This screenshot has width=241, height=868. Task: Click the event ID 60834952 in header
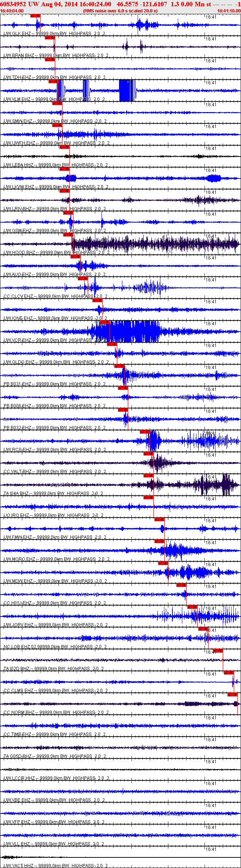(13, 4)
